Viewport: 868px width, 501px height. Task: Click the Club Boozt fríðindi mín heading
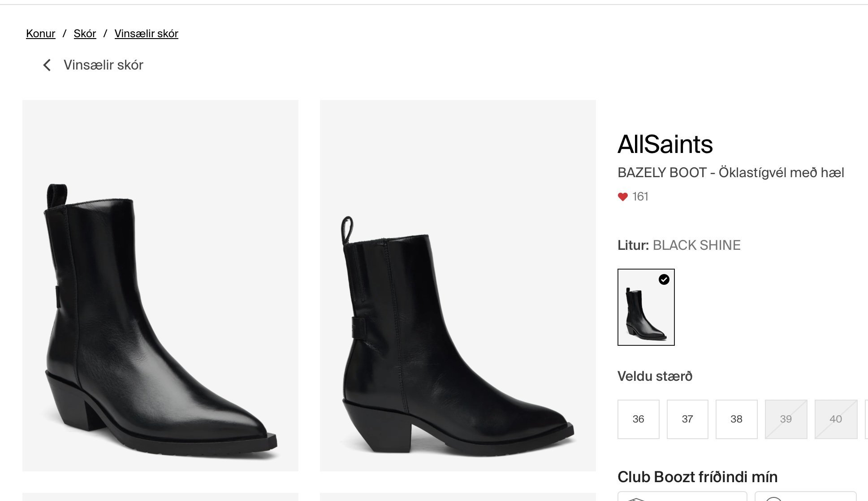pos(697,477)
